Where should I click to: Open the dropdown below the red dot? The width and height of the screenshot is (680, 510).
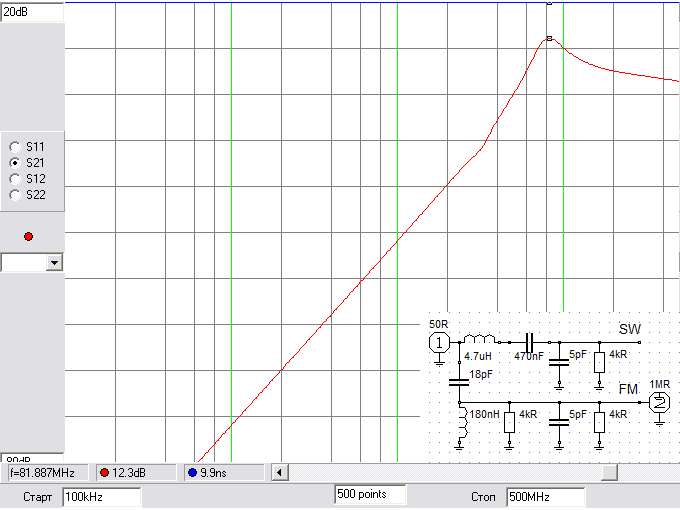[55, 262]
